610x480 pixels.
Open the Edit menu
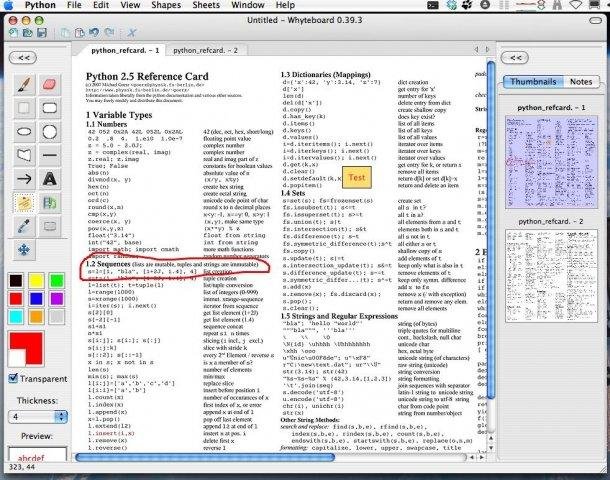point(101,5)
